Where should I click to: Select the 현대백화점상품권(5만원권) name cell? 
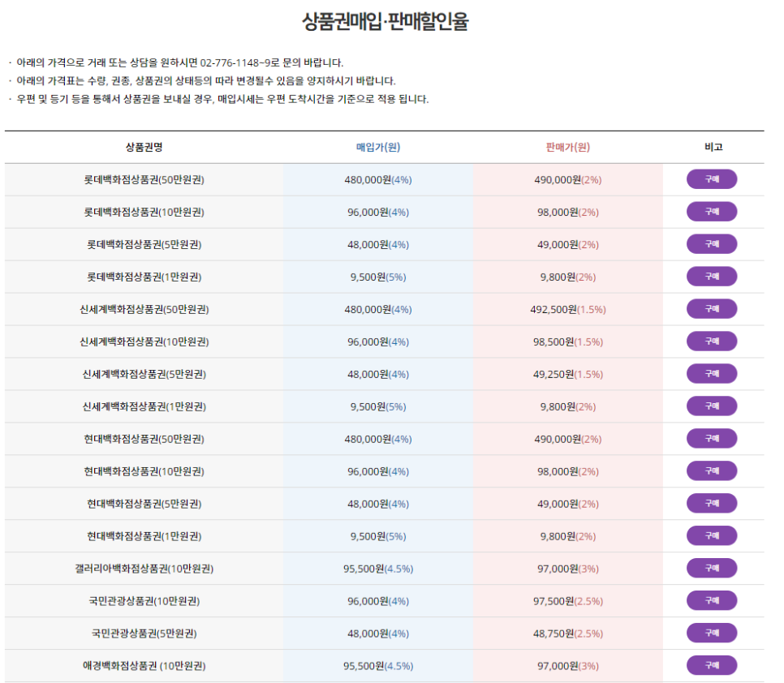pyautogui.click(x=144, y=504)
